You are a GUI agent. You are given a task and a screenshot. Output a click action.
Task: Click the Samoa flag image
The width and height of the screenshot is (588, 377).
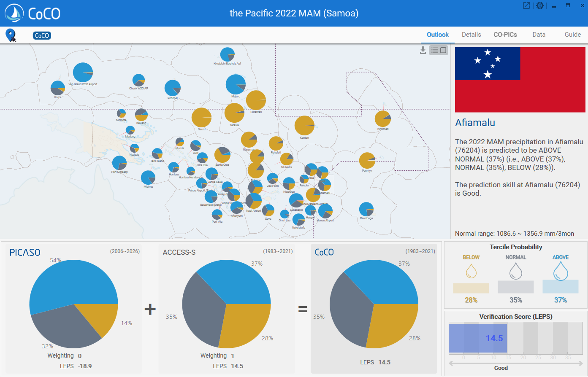(520, 80)
